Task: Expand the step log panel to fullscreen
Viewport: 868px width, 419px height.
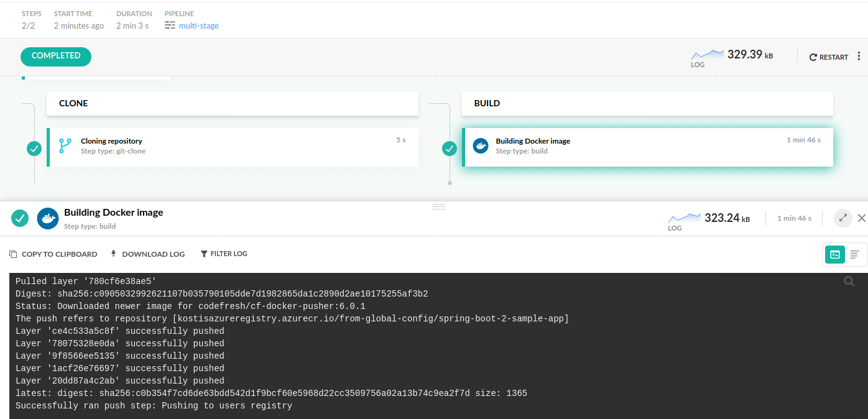Action: 843,218
